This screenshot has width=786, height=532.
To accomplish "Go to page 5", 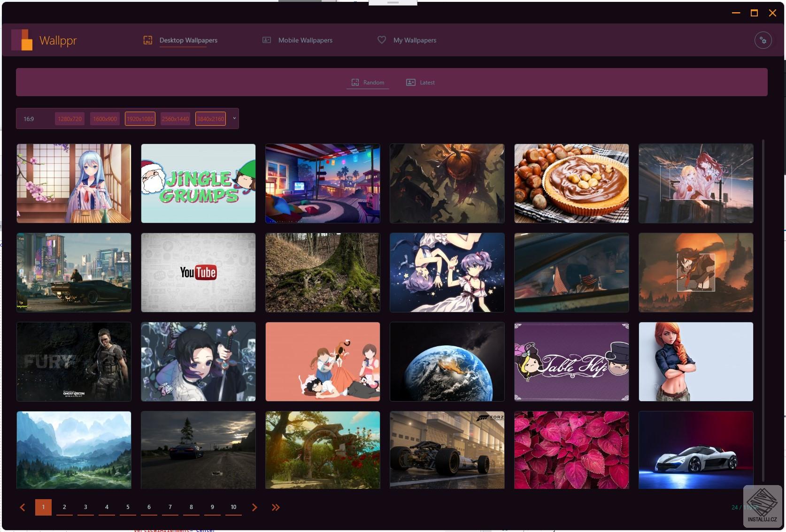I will click(x=128, y=507).
